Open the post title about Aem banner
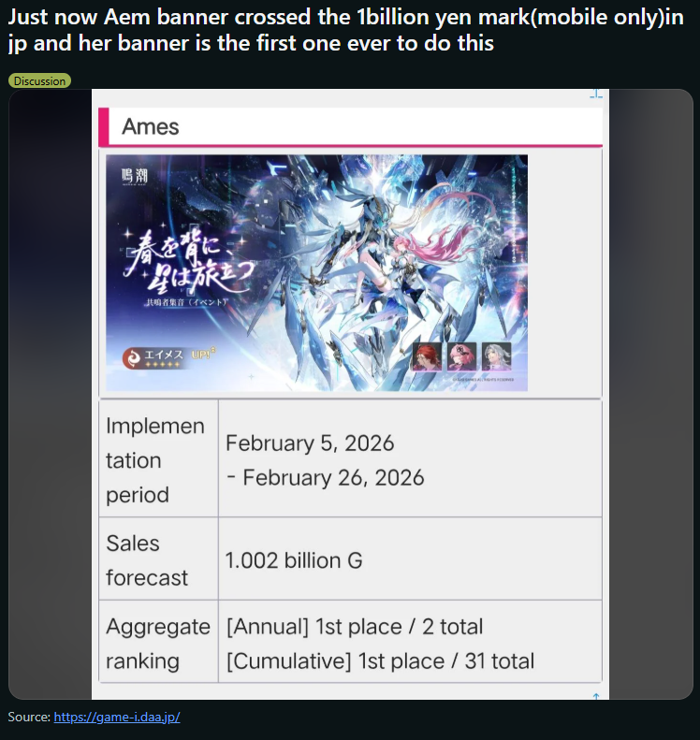This screenshot has height=740, width=700. pos(345,30)
